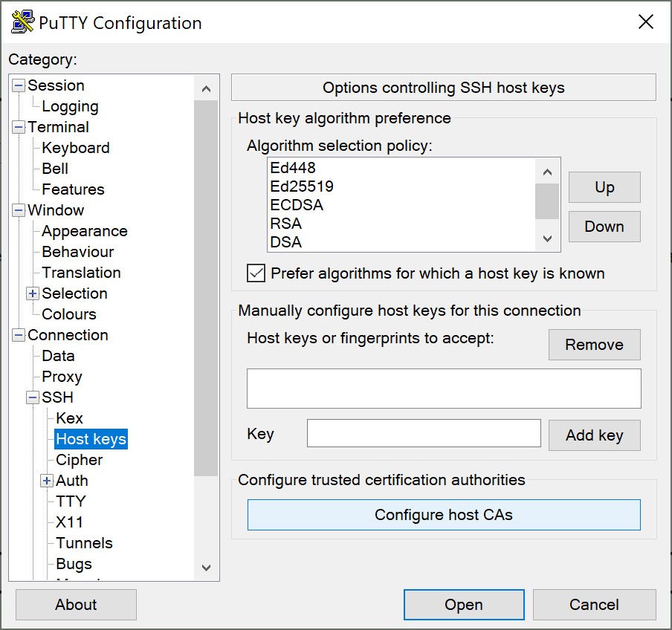The height and width of the screenshot is (630, 672).
Task: Click the algorithm list scrollbar thumb
Action: [547, 201]
